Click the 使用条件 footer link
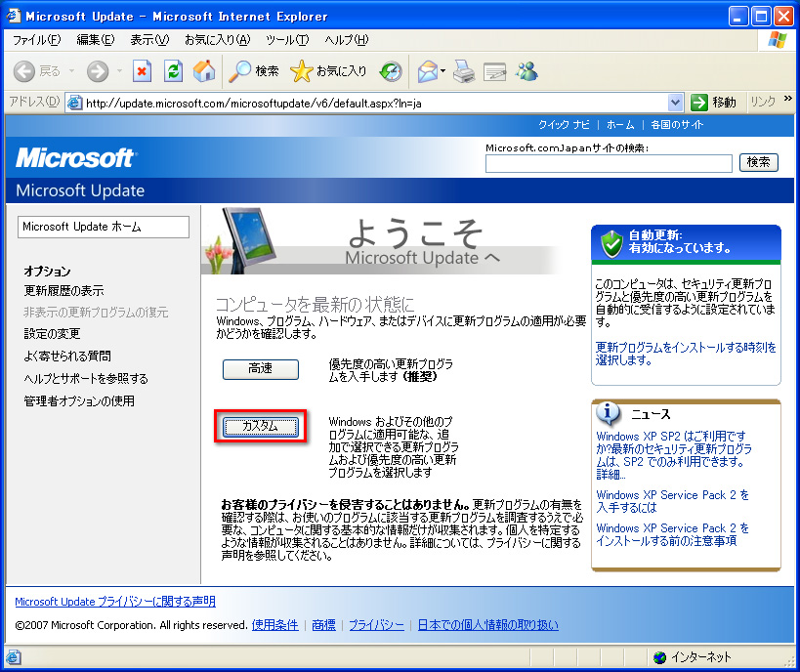This screenshot has height=672, width=800. pyautogui.click(x=275, y=625)
